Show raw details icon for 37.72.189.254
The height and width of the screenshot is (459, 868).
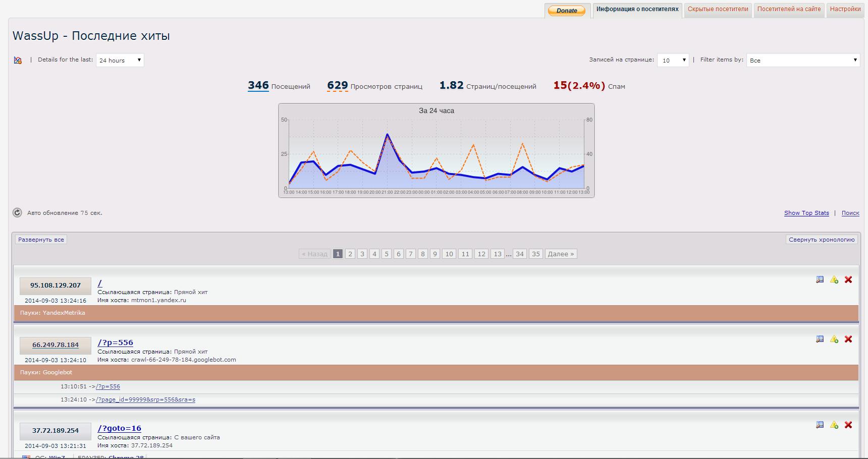pyautogui.click(x=820, y=425)
